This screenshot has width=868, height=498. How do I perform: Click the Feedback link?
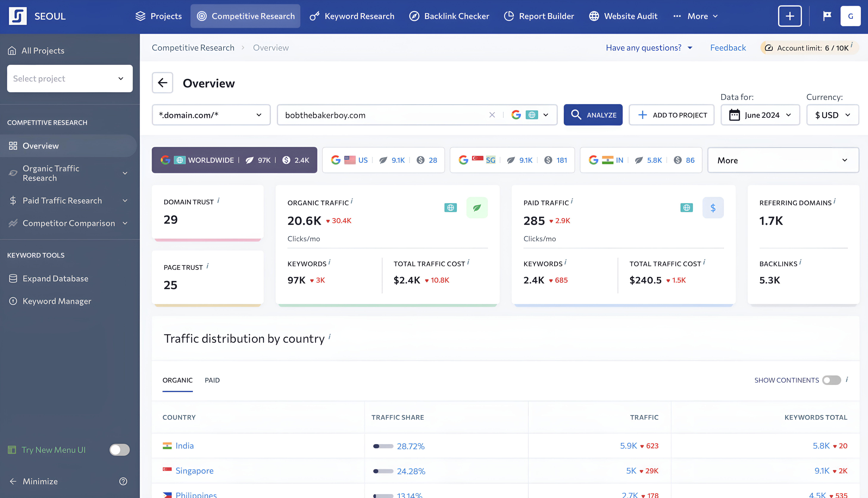728,48
